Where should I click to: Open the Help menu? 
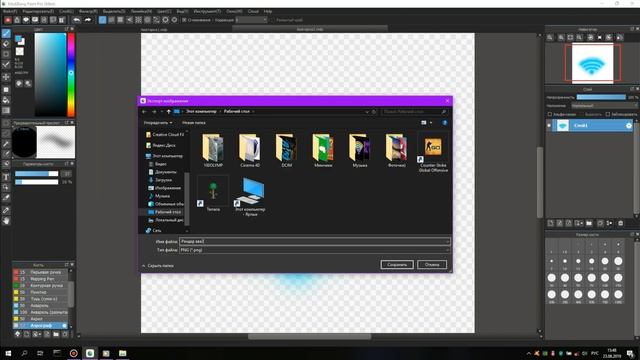click(268, 11)
